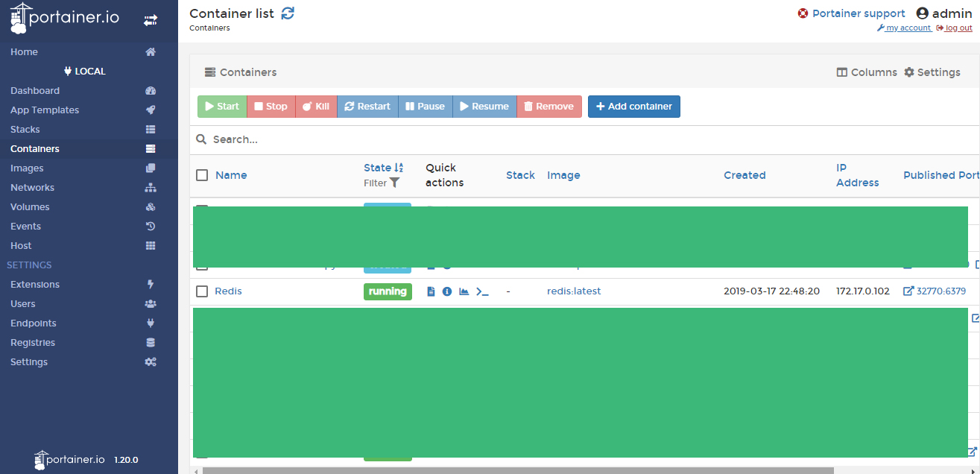Open Redis container stats chart icon

[x=464, y=291]
